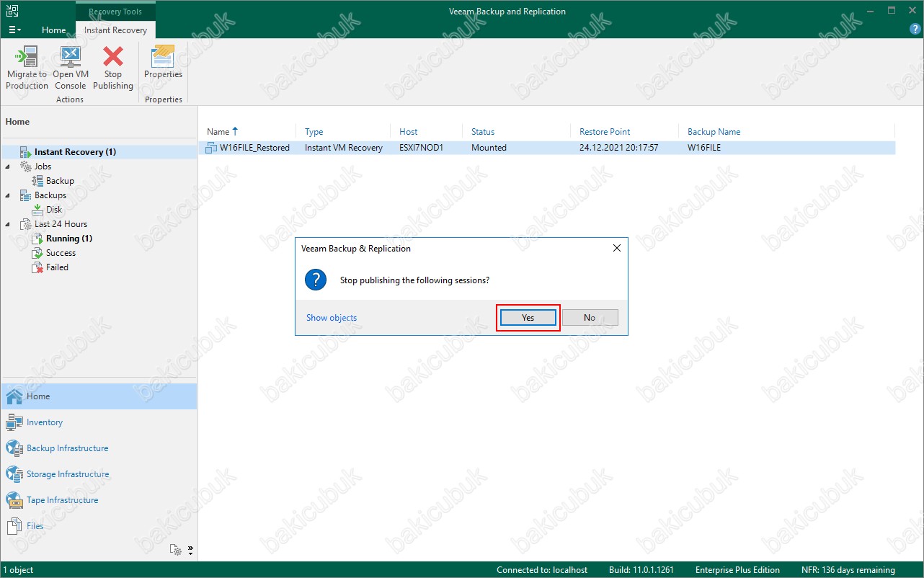This screenshot has width=924, height=578.
Task: Click No in the dialog
Action: (590, 318)
